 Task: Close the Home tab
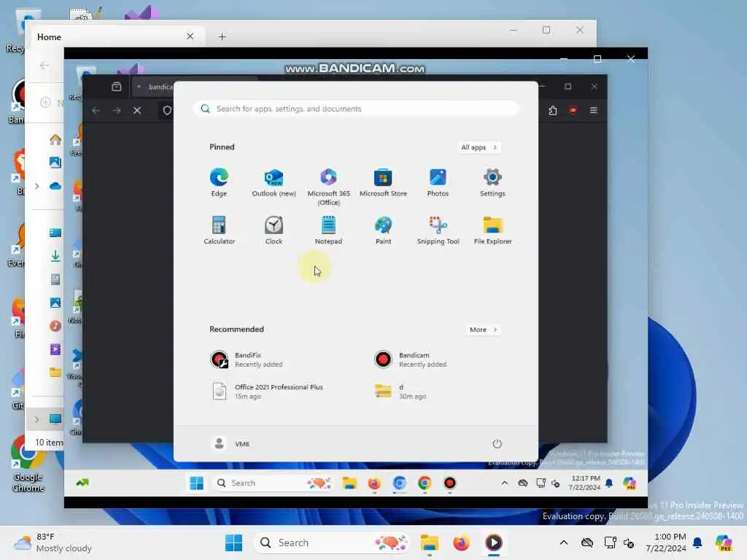coord(190,36)
